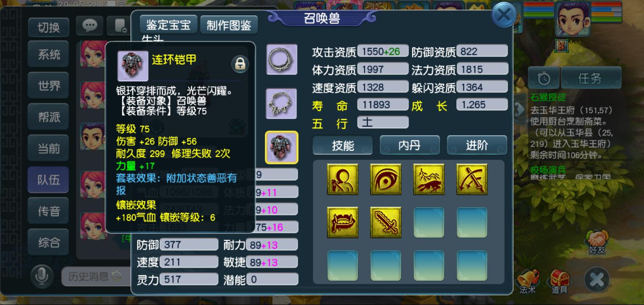Switch to the 内丹 tab
This screenshot has height=305, width=644.
409,145
